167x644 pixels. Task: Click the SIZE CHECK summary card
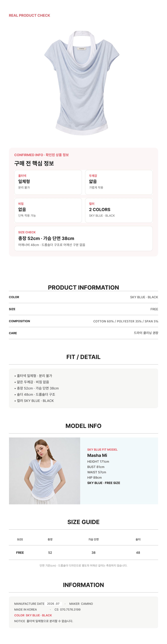(83, 239)
